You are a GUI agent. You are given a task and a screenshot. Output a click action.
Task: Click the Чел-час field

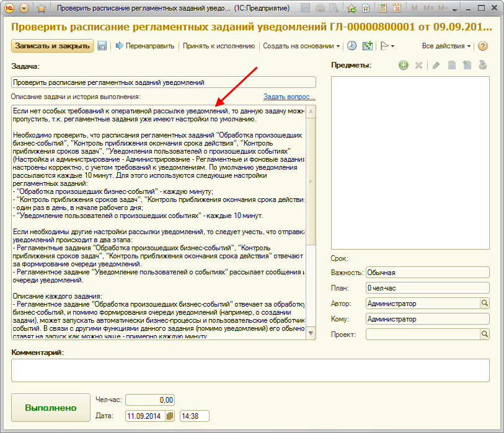[x=150, y=400]
